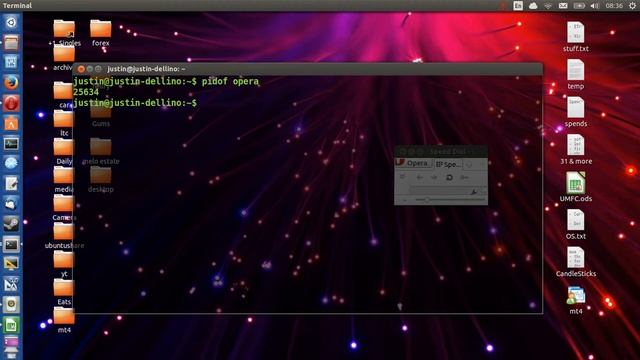Click Back arrow in Opera window

coord(420,178)
